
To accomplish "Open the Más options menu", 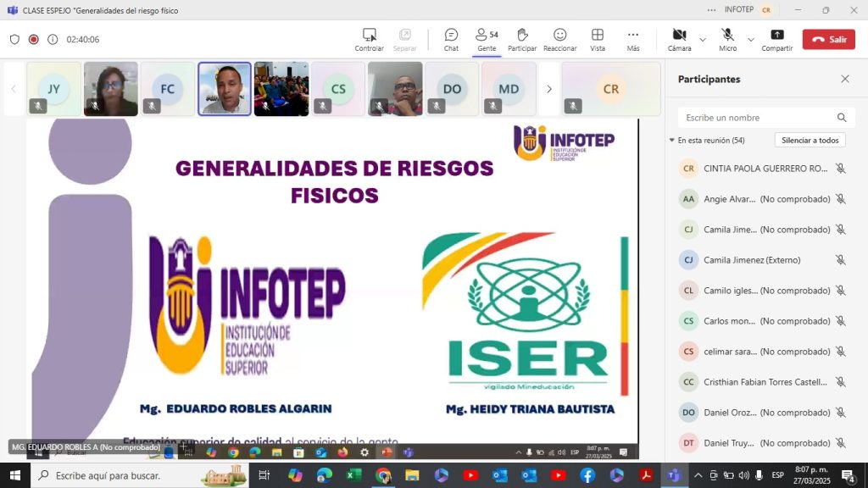I will [632, 40].
